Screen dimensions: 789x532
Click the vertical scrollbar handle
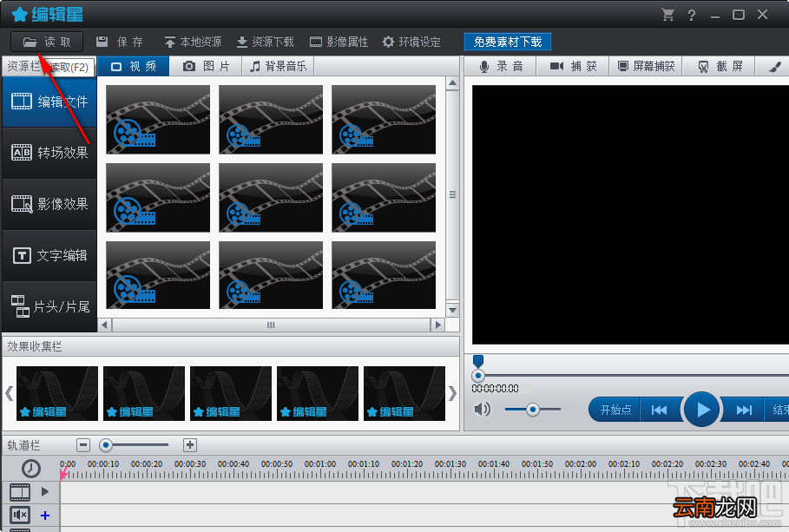pyautogui.click(x=452, y=194)
